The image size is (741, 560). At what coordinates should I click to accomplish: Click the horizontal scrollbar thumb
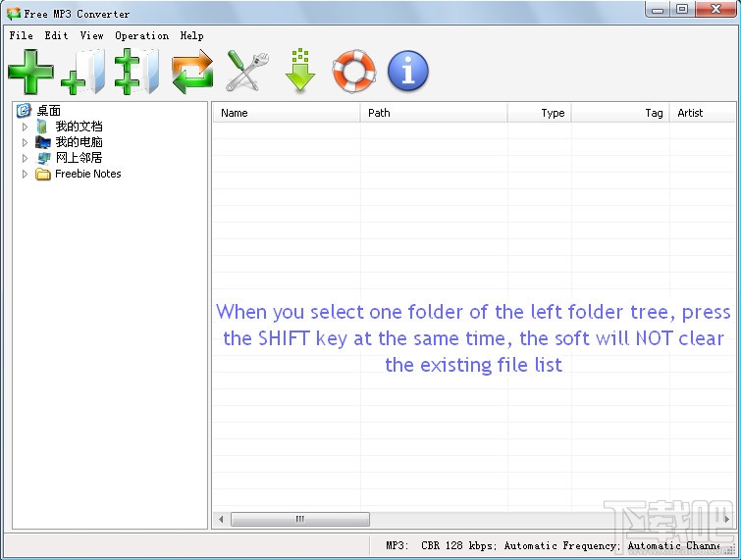click(x=300, y=519)
